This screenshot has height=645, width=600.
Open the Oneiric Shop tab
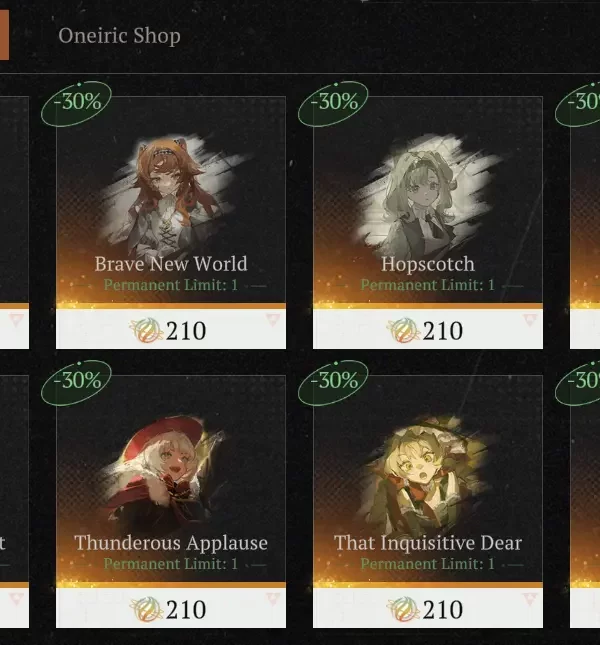(119, 36)
